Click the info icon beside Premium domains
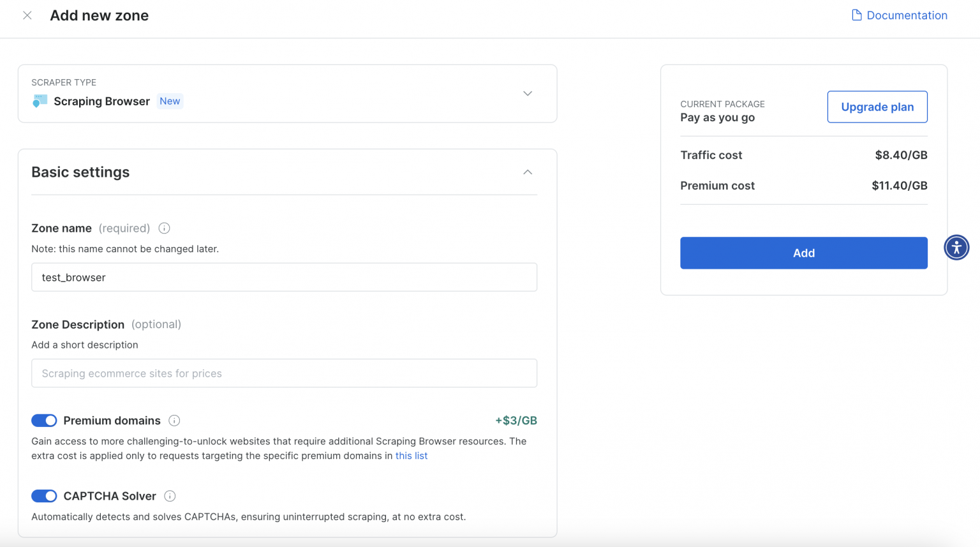980x547 pixels. click(x=174, y=420)
